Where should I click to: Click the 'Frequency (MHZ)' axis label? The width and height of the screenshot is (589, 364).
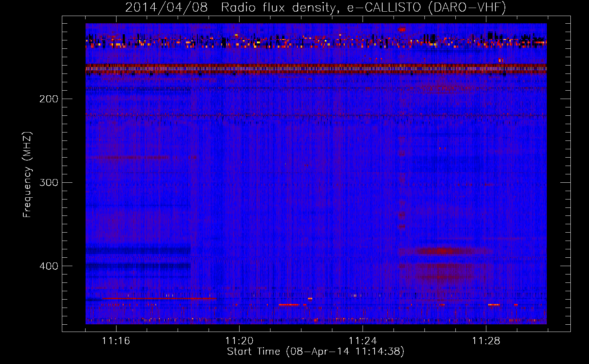[27, 175]
